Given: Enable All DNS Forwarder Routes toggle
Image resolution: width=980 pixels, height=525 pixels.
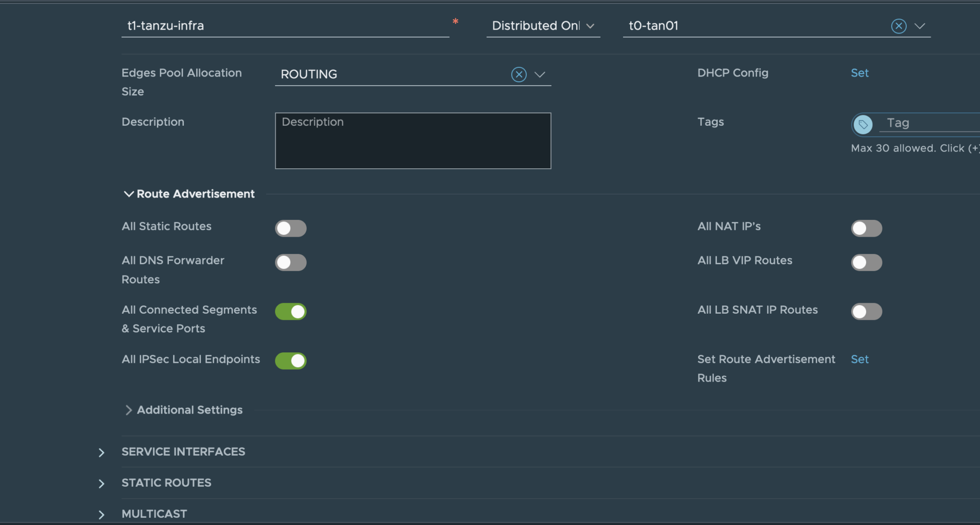Looking at the screenshot, I should coord(290,262).
